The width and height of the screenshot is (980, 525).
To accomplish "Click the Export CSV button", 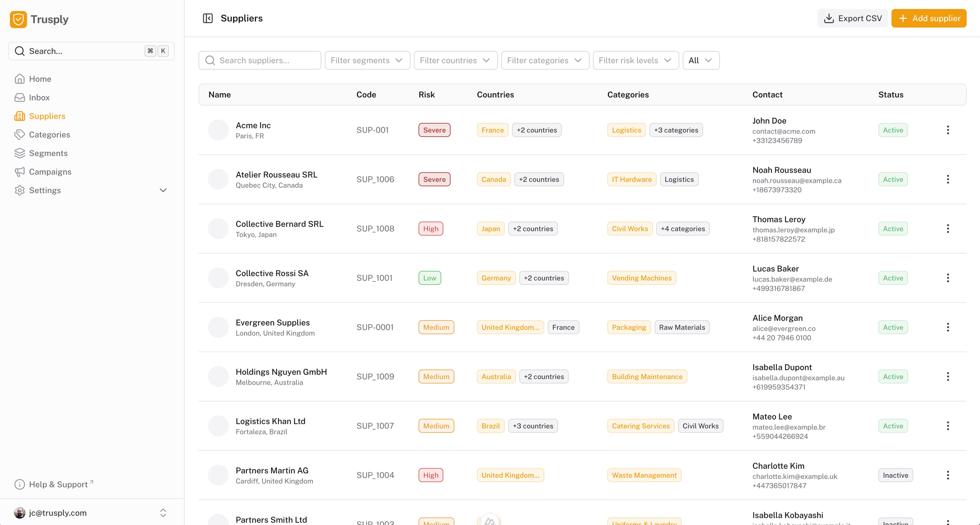I will 852,18.
